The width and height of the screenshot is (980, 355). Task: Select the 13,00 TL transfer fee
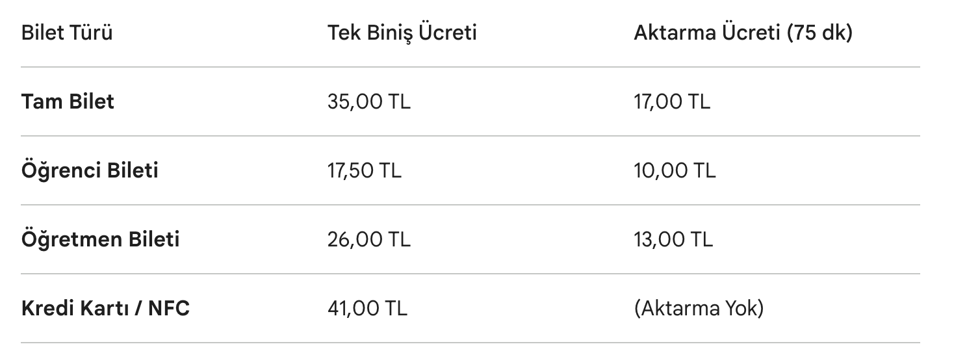click(x=673, y=239)
